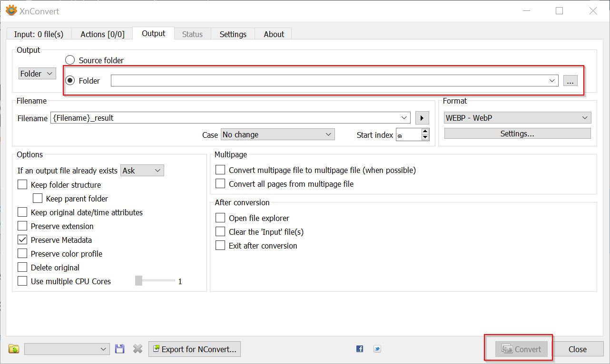Select the Folder radio button
The height and width of the screenshot is (364, 610).
[x=70, y=81]
